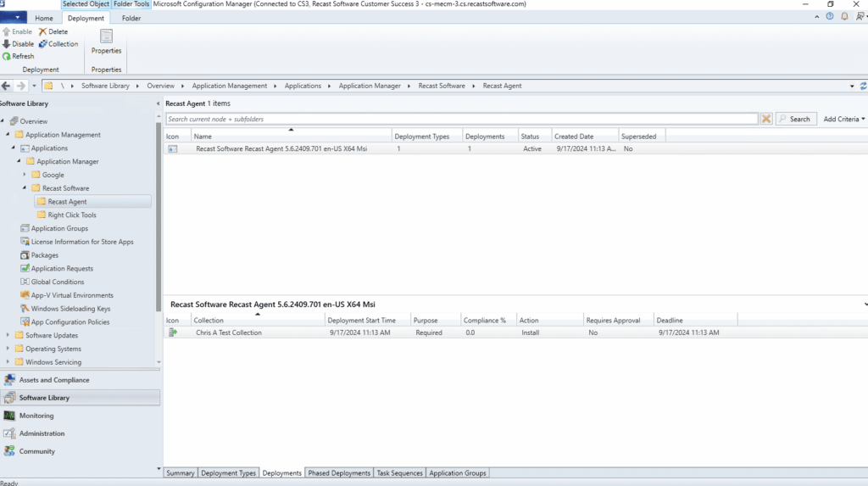The width and height of the screenshot is (868, 486).
Task: Click the Disable deployment icon
Action: [x=7, y=44]
